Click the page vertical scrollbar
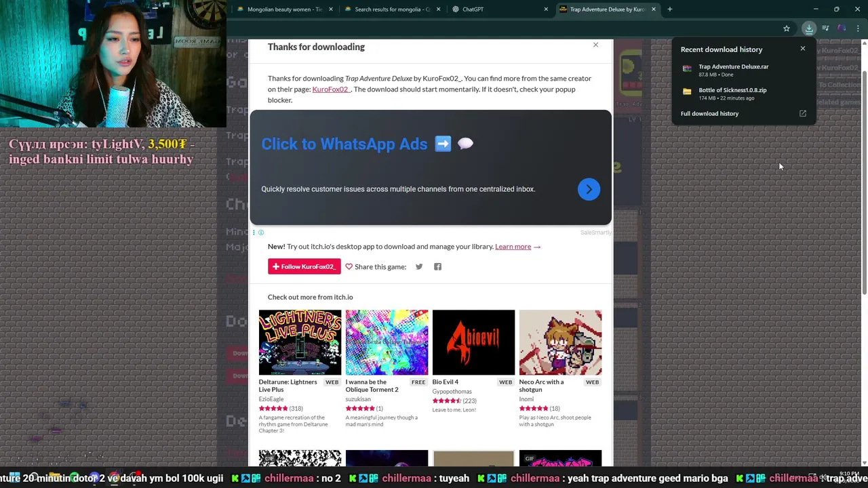Image resolution: width=868 pixels, height=488 pixels. [864, 183]
